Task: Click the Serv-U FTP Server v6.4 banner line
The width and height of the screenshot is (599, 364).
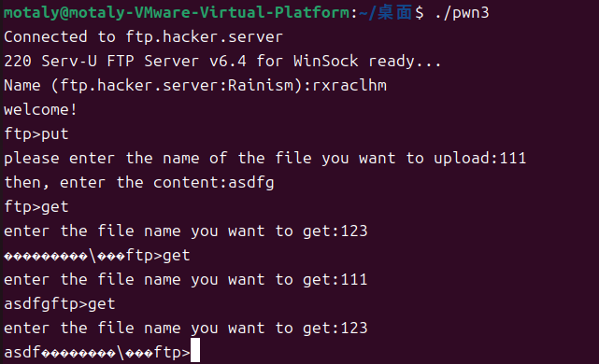Action: click(222, 61)
